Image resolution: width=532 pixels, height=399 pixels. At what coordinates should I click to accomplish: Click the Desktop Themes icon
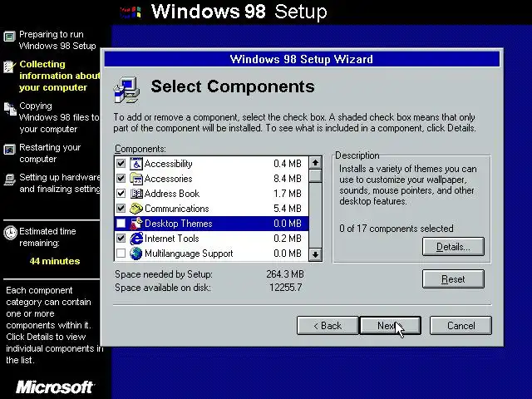point(136,224)
